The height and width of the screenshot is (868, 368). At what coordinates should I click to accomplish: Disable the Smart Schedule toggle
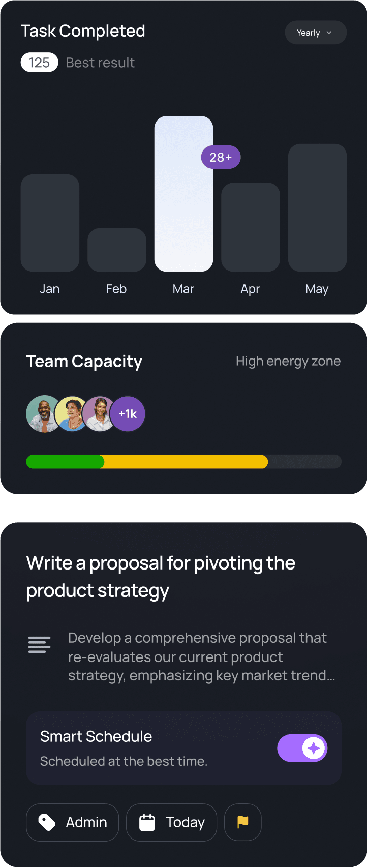[302, 748]
